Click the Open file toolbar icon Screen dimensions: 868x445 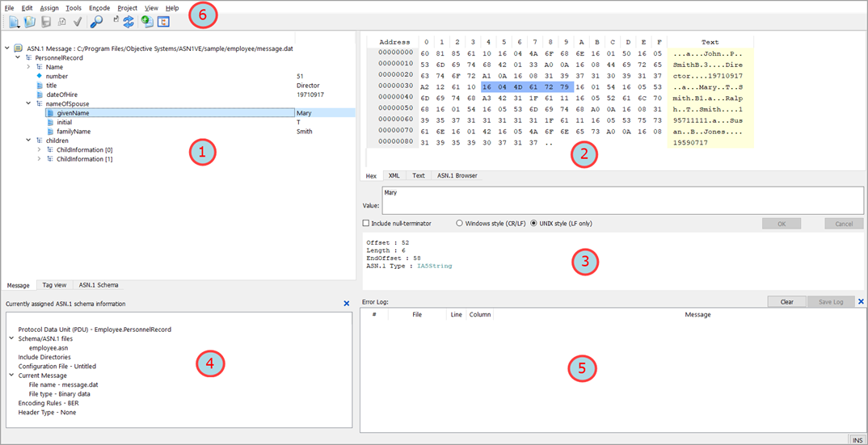click(30, 22)
